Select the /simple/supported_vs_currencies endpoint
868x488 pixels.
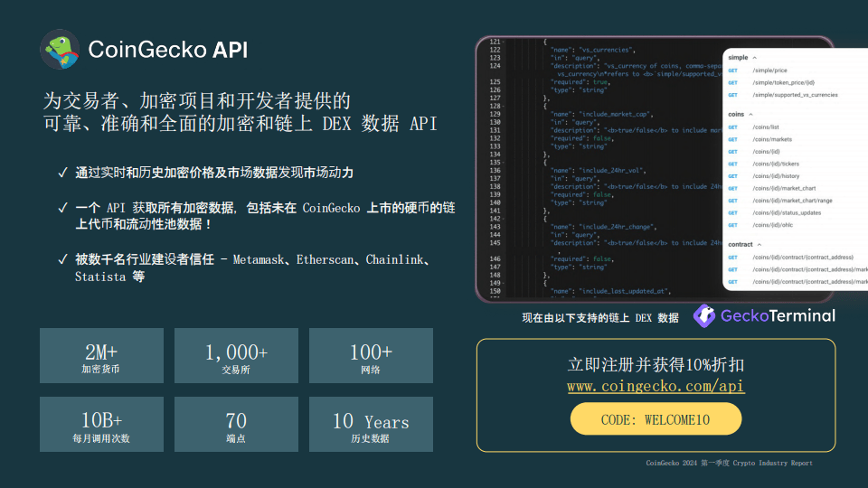[x=795, y=95]
